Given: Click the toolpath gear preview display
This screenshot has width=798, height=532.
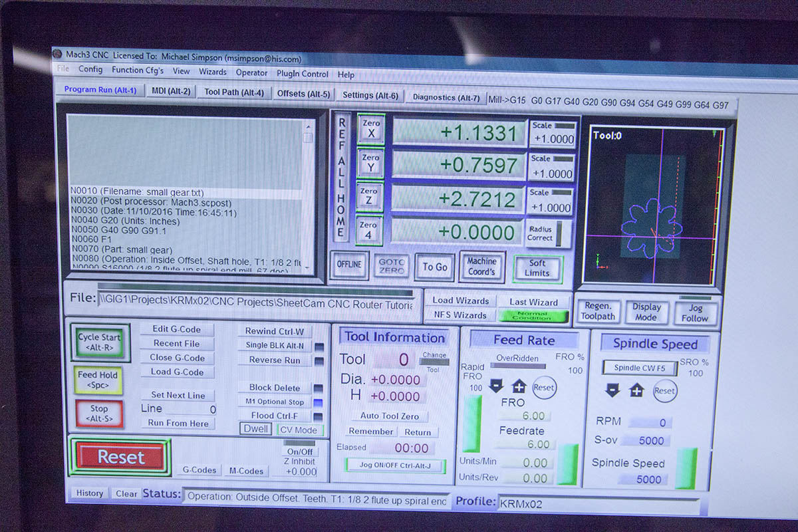Looking at the screenshot, I should pos(652,205).
